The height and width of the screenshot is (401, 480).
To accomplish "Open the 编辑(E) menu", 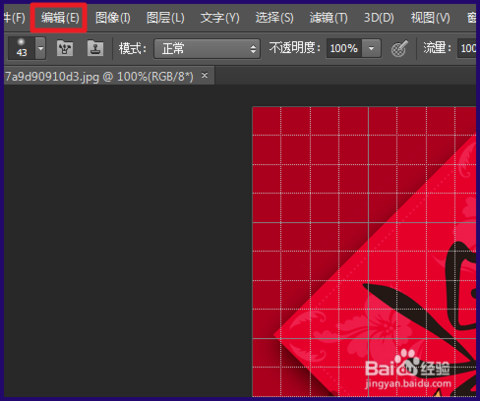I will tap(60, 18).
